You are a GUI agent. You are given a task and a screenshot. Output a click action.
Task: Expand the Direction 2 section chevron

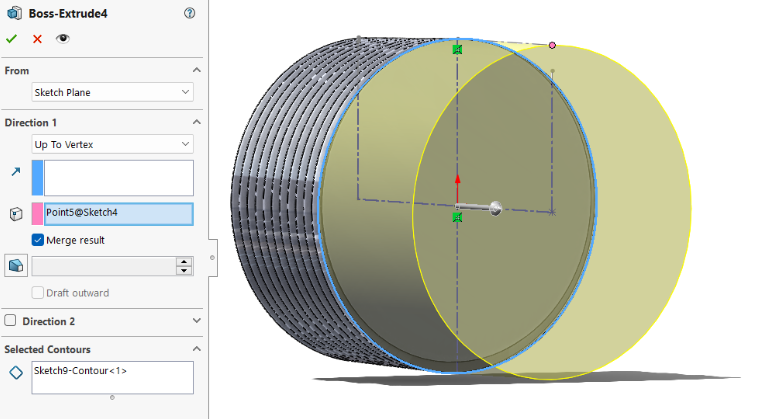click(x=196, y=321)
